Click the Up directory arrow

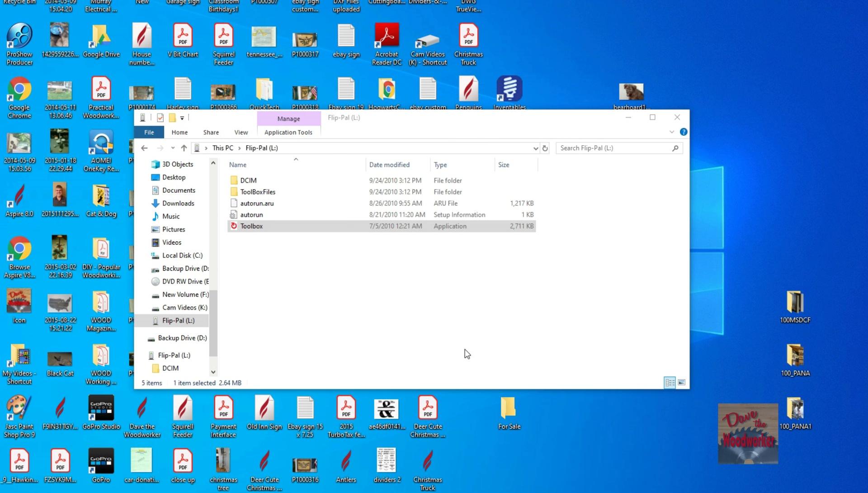coord(184,148)
